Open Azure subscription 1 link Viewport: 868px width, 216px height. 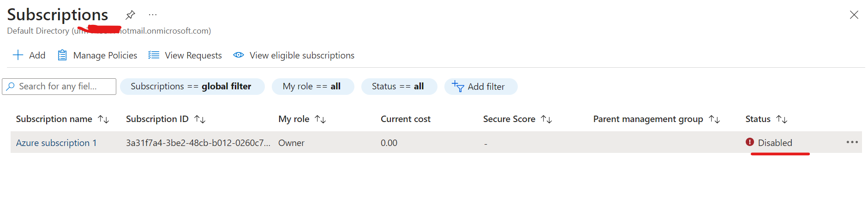pyautogui.click(x=56, y=143)
